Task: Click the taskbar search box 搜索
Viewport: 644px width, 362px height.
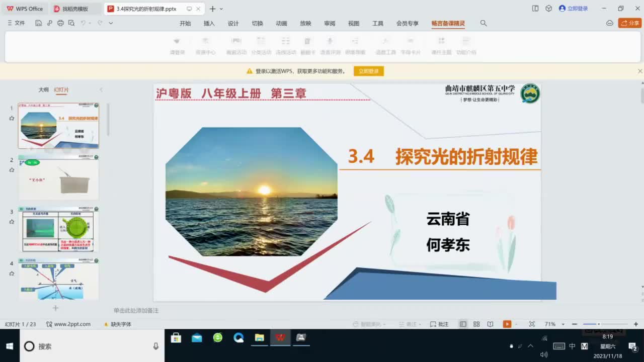Action: [92, 346]
